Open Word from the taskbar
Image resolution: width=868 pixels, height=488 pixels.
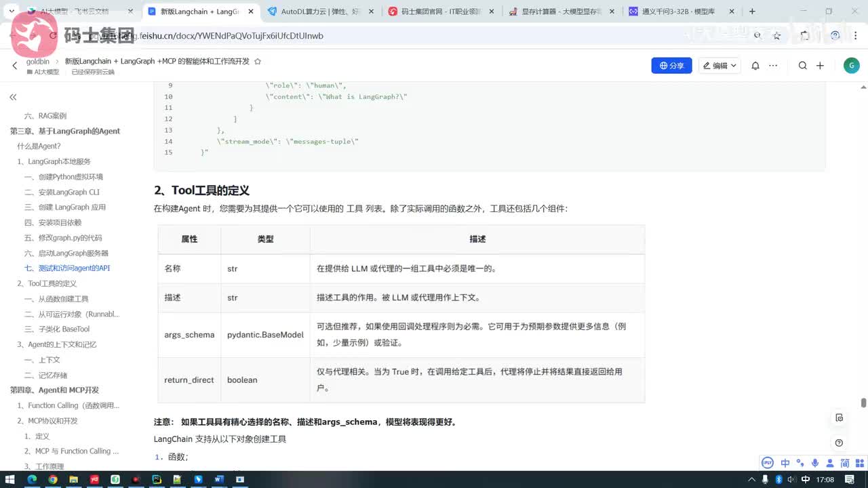pos(219,479)
